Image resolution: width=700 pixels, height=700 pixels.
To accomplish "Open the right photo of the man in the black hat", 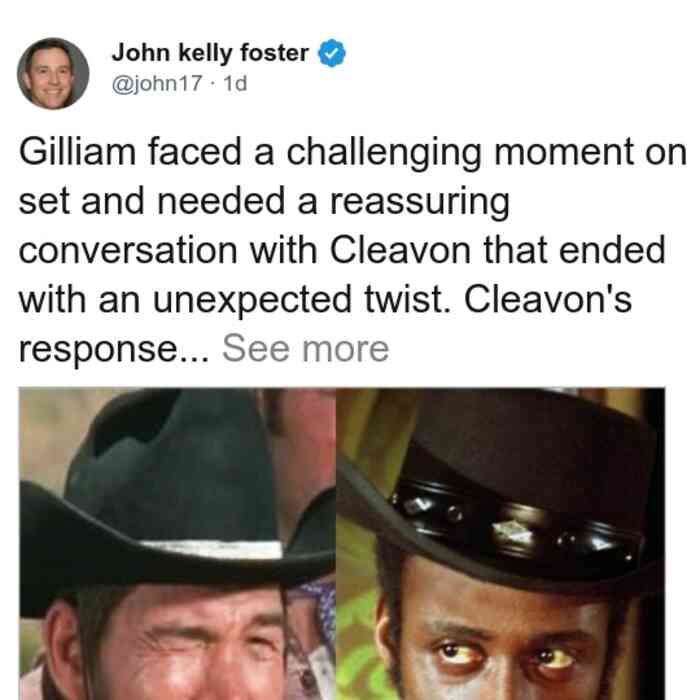I will tap(500, 544).
